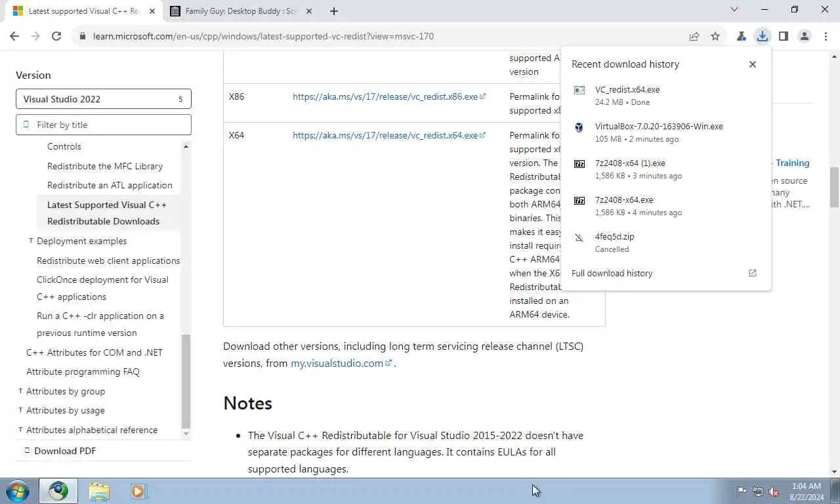Open Run a C++ -clr application page
Screen dimensions: 840x504
[x=100, y=324]
